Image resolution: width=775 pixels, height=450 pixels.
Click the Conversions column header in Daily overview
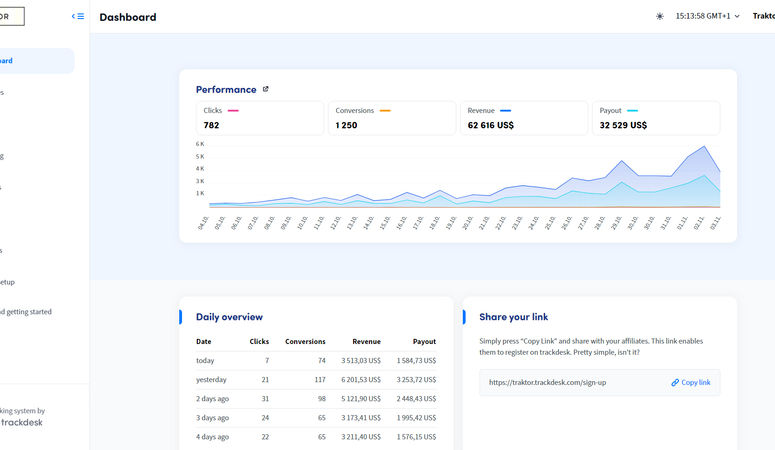(305, 342)
